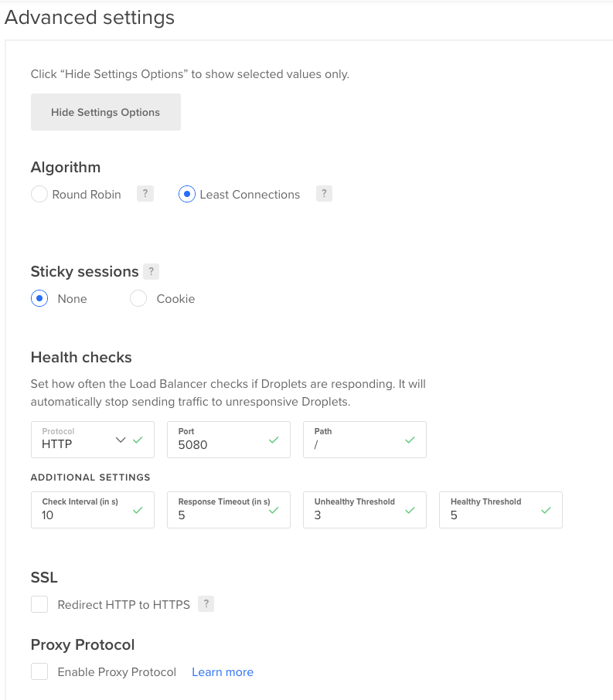Open the Least Connections help question mark
The width and height of the screenshot is (613, 700).
pos(324,194)
